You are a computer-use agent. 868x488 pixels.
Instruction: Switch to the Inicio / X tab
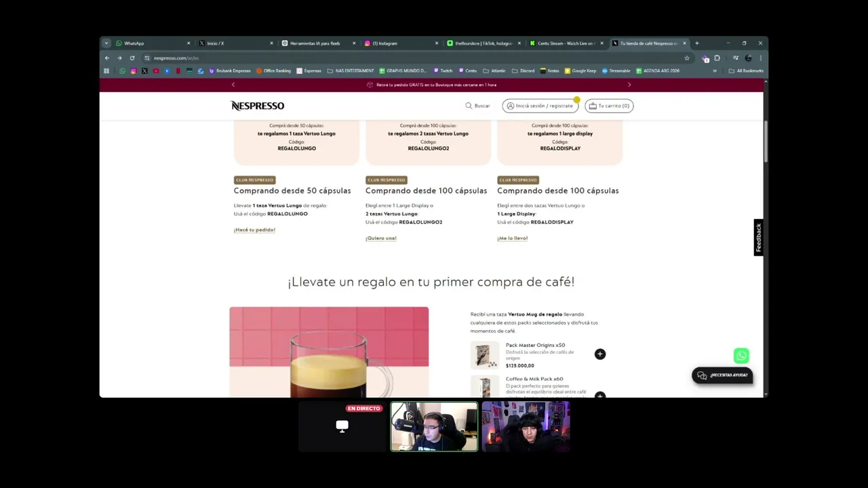235,43
